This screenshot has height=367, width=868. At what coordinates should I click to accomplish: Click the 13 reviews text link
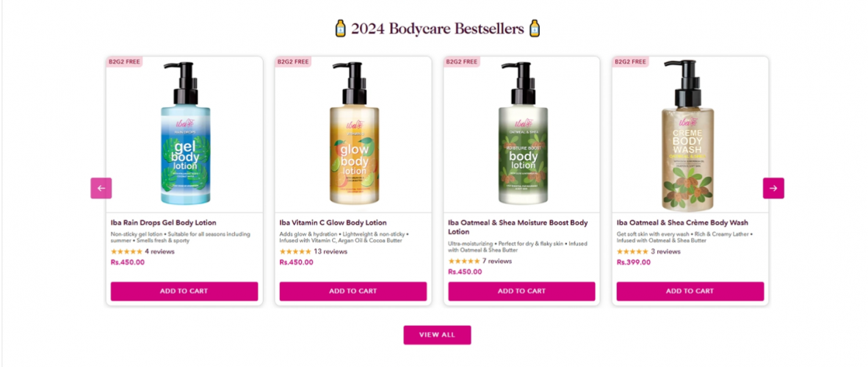coord(330,251)
